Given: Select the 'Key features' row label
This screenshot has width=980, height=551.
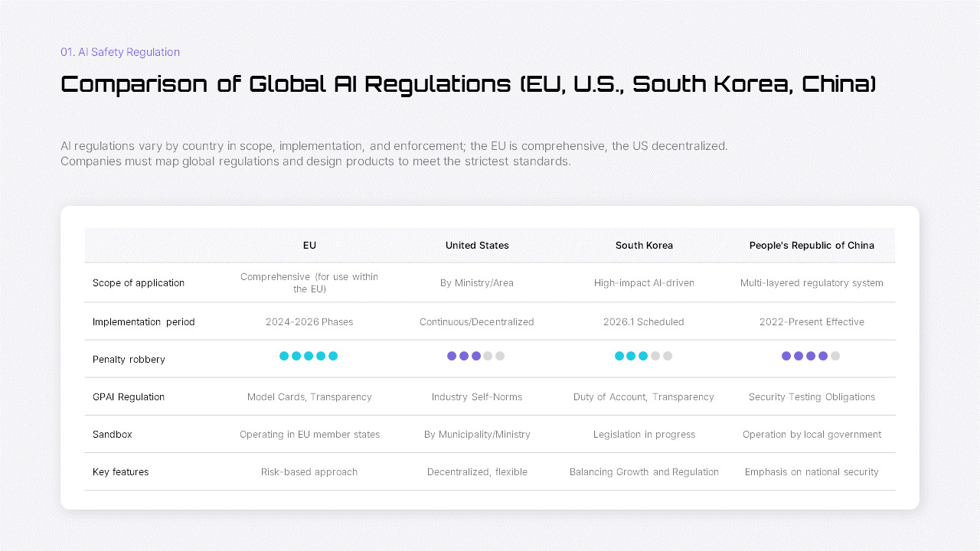Looking at the screenshot, I should pyautogui.click(x=120, y=471).
